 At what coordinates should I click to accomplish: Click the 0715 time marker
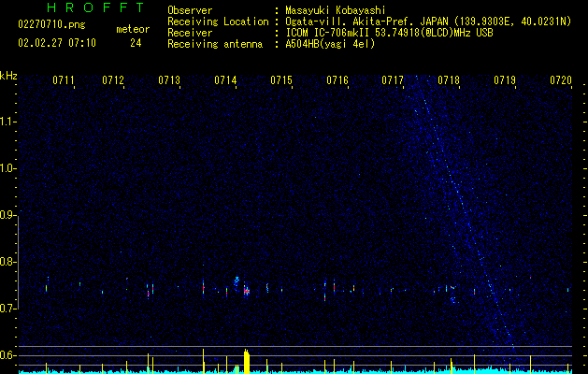tap(281, 79)
